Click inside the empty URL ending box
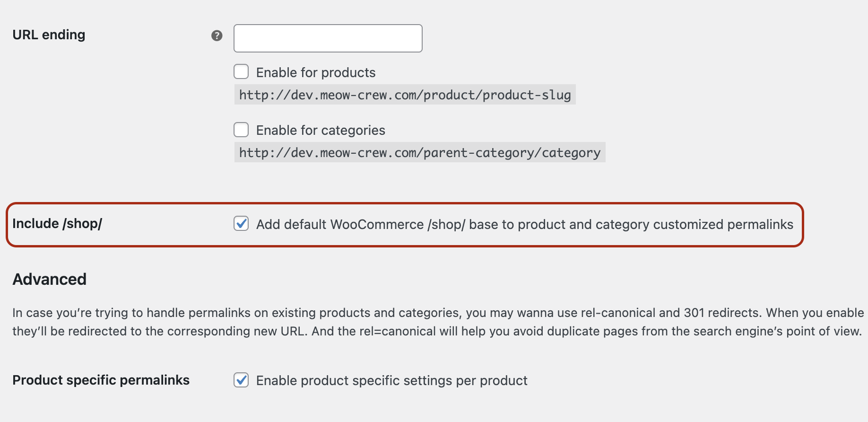This screenshot has width=868, height=422. 327,38
